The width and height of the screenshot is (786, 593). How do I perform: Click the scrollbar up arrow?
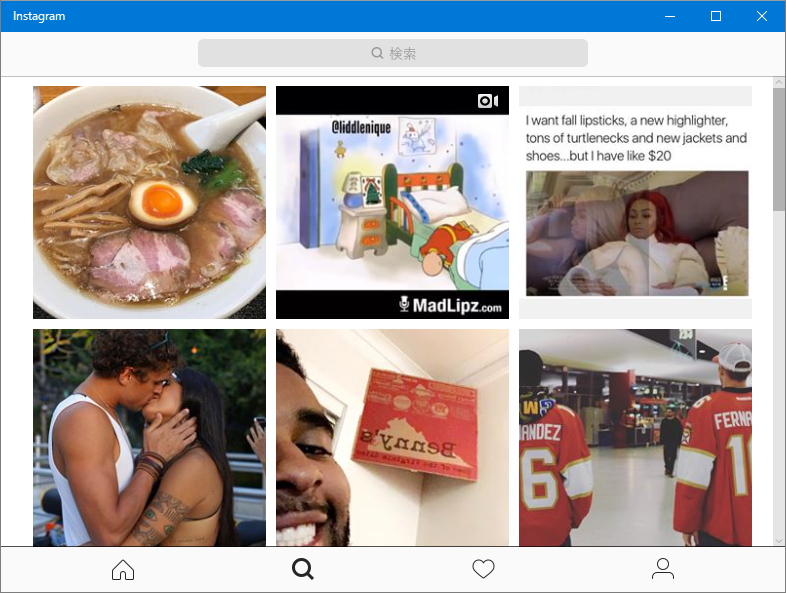779,82
